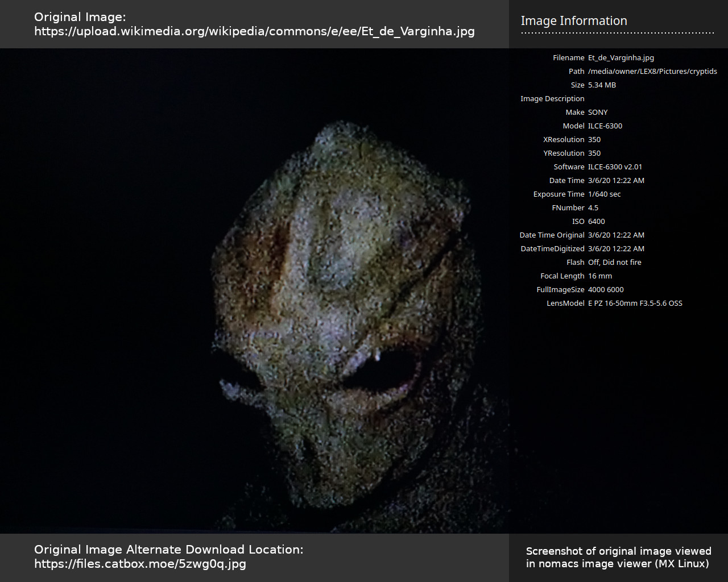
Task: Click the 'Software' metadata label
Action: point(569,167)
